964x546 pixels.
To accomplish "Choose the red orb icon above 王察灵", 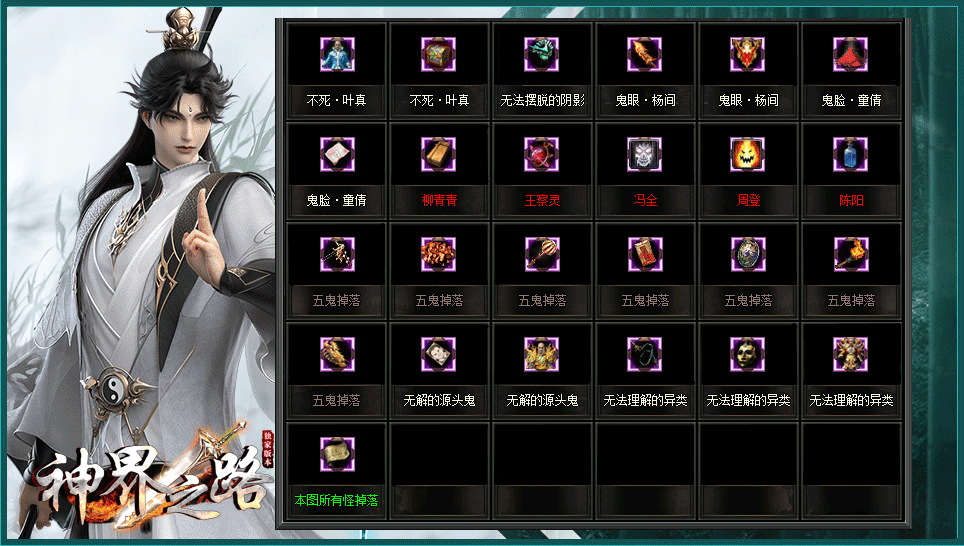I will pos(541,154).
